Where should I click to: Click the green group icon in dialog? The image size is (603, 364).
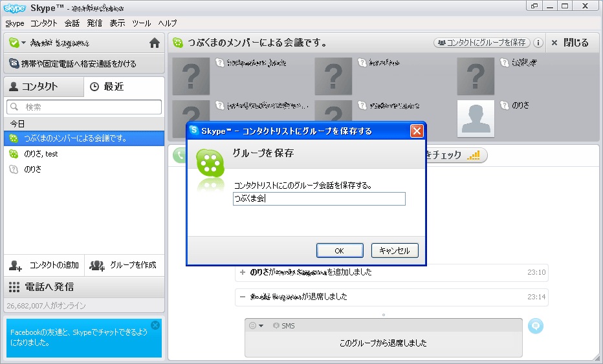pyautogui.click(x=210, y=164)
